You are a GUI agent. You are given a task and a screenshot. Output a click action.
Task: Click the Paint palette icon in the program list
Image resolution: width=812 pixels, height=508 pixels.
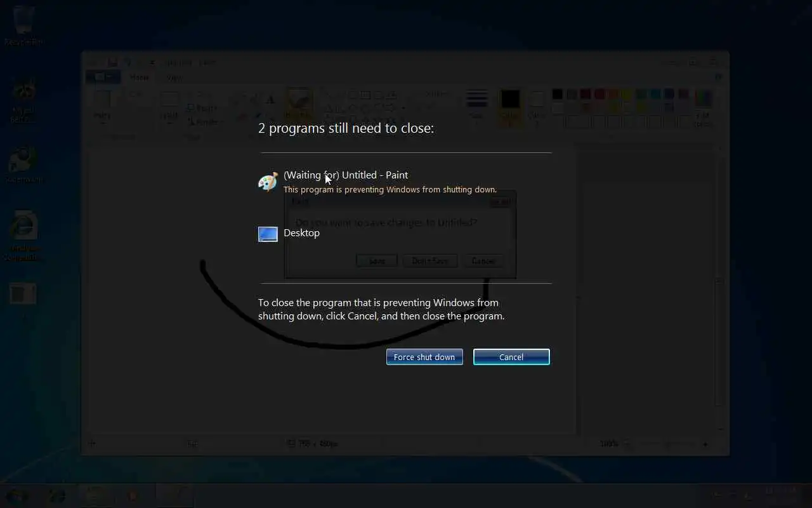click(268, 182)
